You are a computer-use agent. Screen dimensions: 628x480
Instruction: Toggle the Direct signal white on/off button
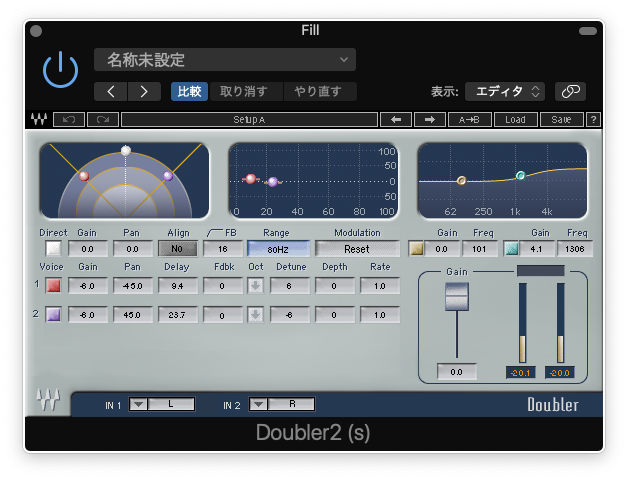click(x=54, y=249)
